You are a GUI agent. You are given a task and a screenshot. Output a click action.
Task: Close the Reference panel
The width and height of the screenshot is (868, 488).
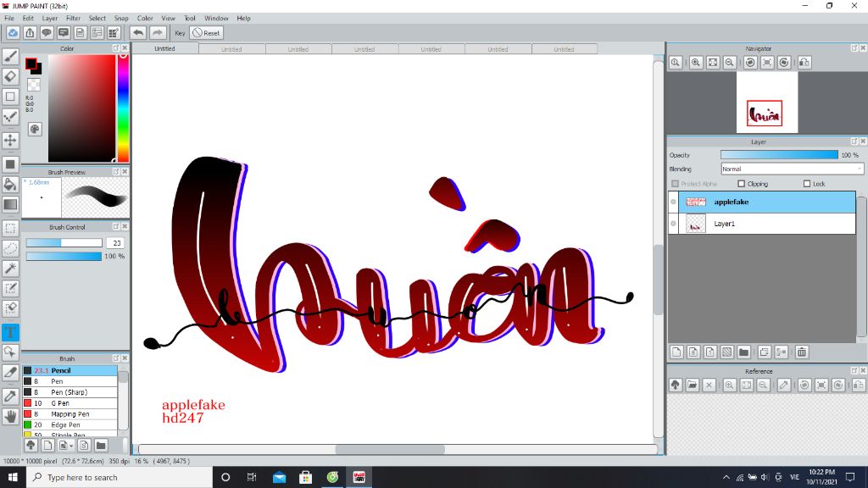863,371
